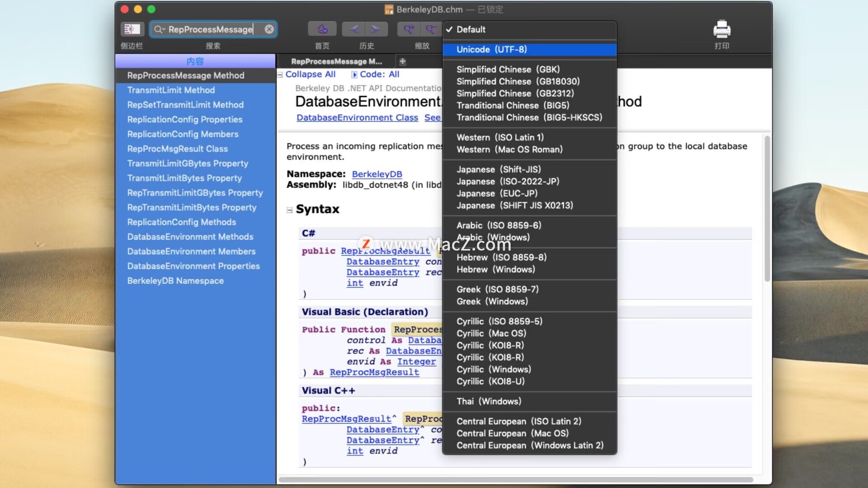Click the horizontal scrollbar at the bottom
Viewport: 868px width, 488px height.
click(x=516, y=479)
